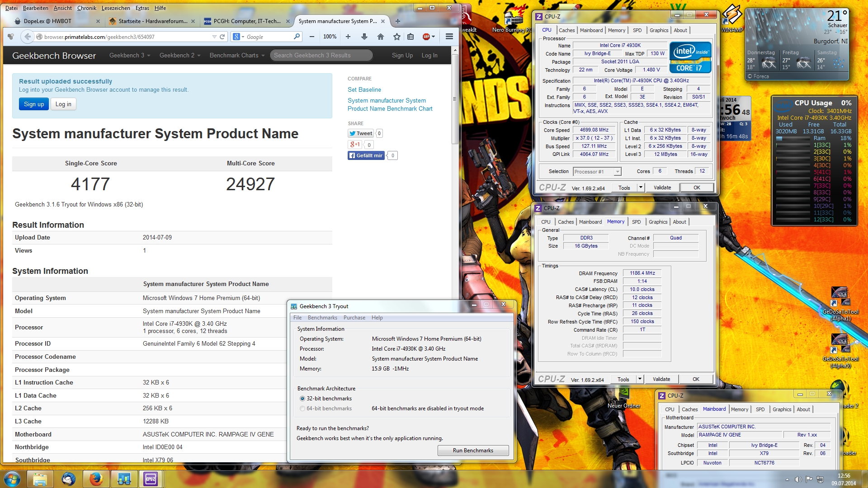Open System manufacturer Benchmark Chart link
The image size is (868, 488).
390,104
